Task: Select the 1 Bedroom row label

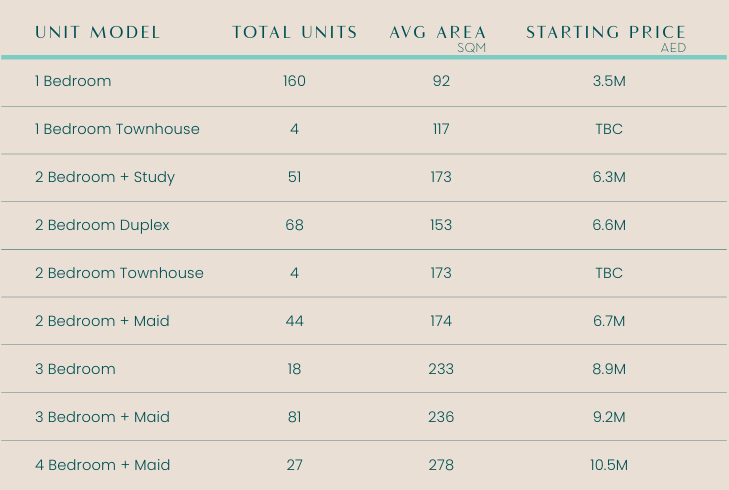Action: coord(73,81)
